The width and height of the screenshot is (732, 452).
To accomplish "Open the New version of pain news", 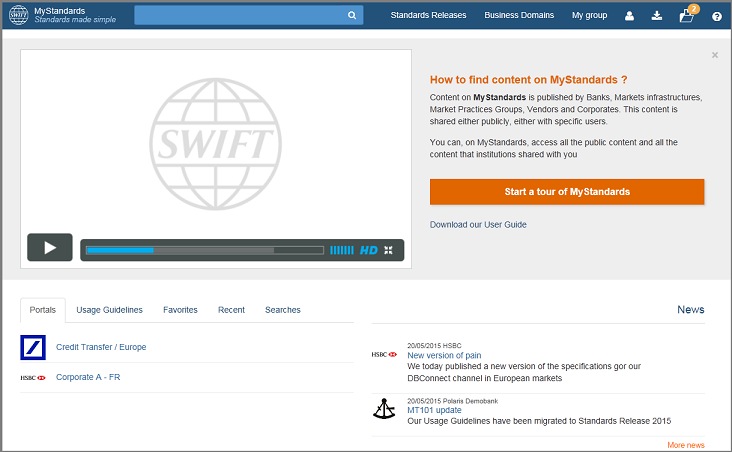I will pyautogui.click(x=444, y=355).
